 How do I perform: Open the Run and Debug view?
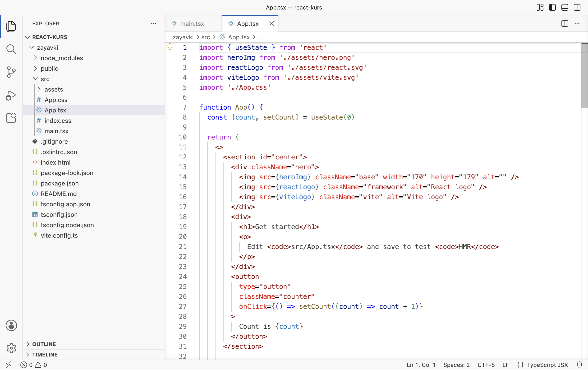[x=11, y=95]
